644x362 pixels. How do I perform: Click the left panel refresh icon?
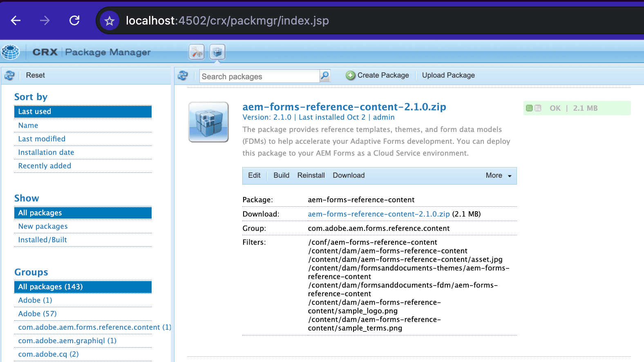coord(9,75)
